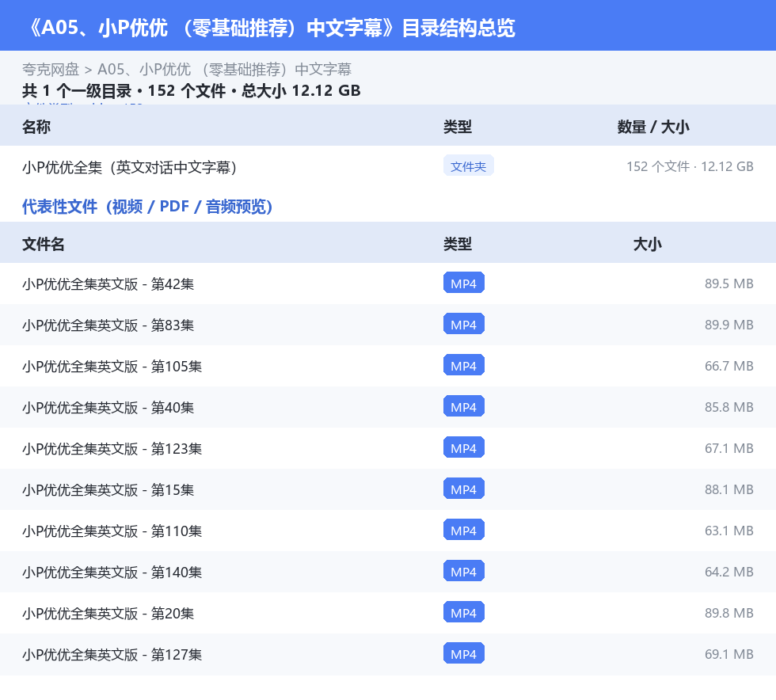Click the MP4 badge for 第127集
Viewport: 776px width, 700px height.
[464, 653]
